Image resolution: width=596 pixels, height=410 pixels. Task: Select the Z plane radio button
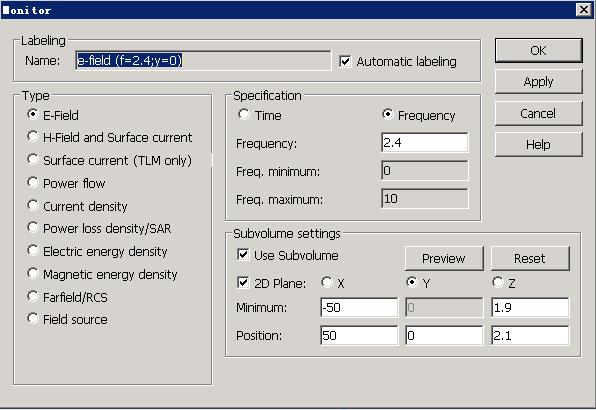coord(498,282)
